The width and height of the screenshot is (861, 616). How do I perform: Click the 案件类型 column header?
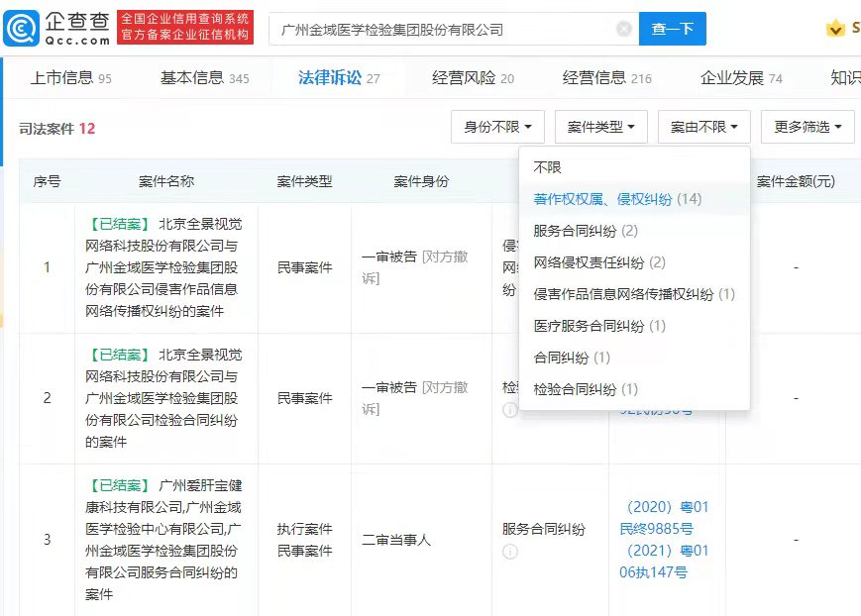305,181
